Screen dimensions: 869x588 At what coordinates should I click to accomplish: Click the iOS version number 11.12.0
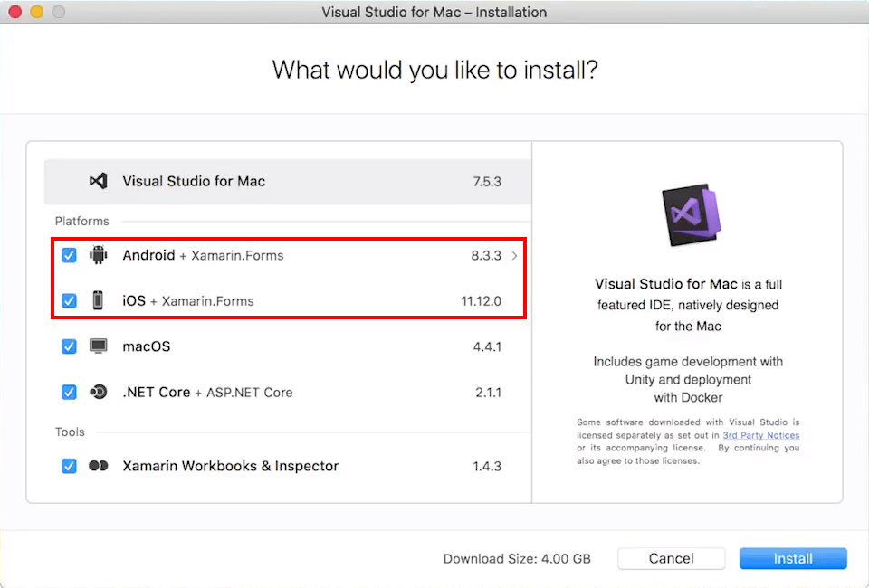(481, 300)
